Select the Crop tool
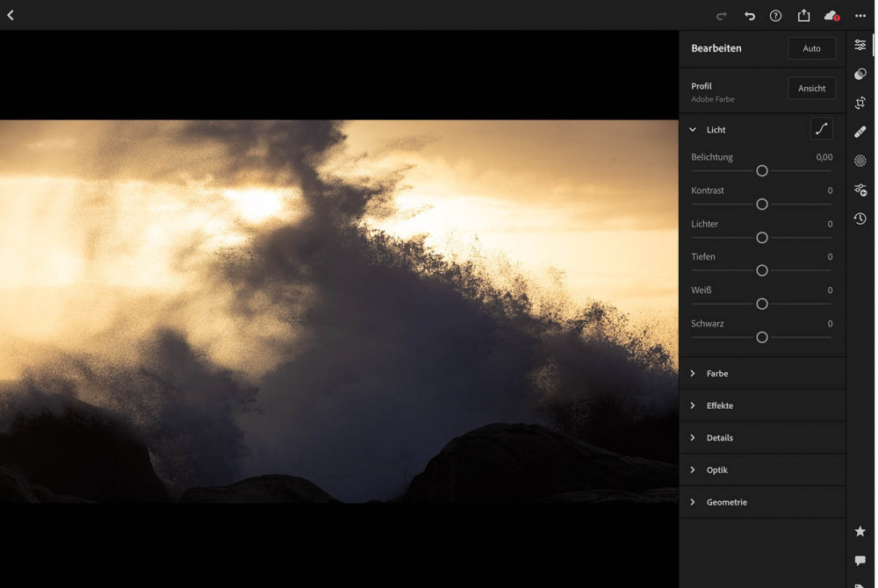The width and height of the screenshot is (878, 588). click(860, 103)
